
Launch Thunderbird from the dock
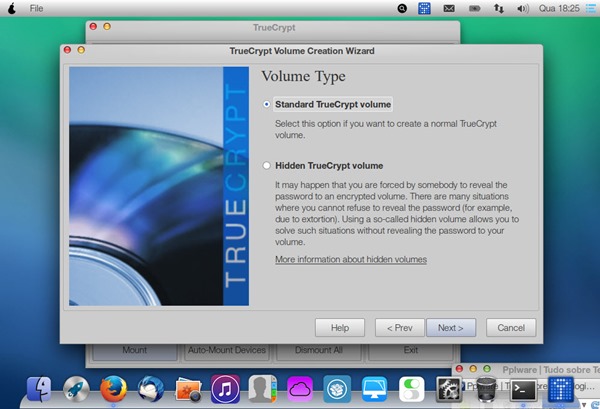[151, 389]
